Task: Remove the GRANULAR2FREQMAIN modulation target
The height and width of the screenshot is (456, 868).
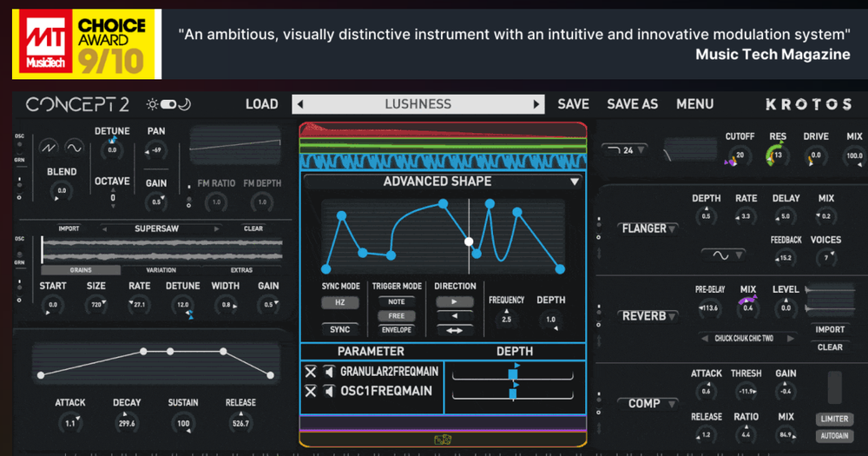Action: 311,372
